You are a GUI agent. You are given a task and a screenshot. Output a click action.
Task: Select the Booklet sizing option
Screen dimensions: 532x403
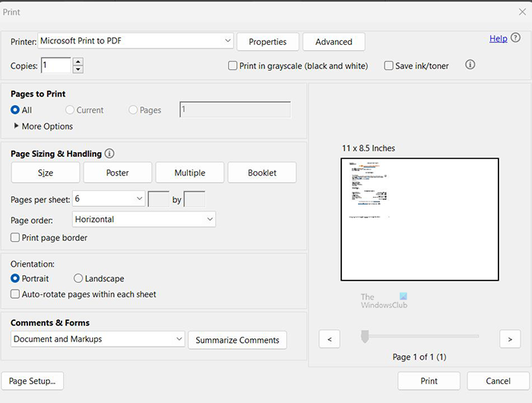[262, 173]
